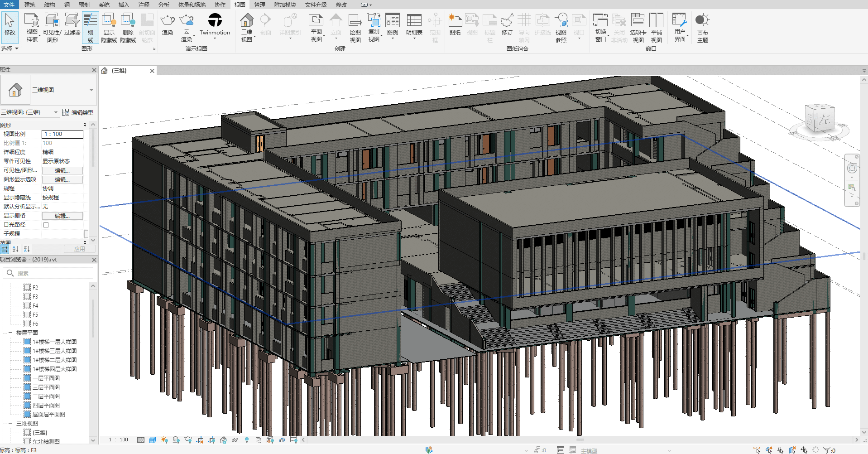Viewport: 868px width, 454px height.
Task: Toggle visual style cube in view control bar
Action: [153, 440]
